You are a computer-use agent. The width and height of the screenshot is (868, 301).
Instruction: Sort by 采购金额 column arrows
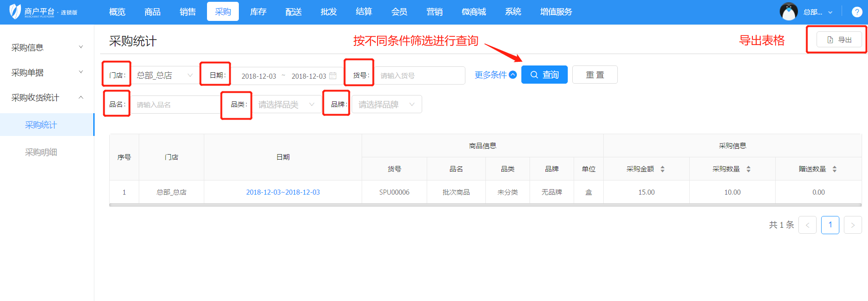pyautogui.click(x=662, y=169)
